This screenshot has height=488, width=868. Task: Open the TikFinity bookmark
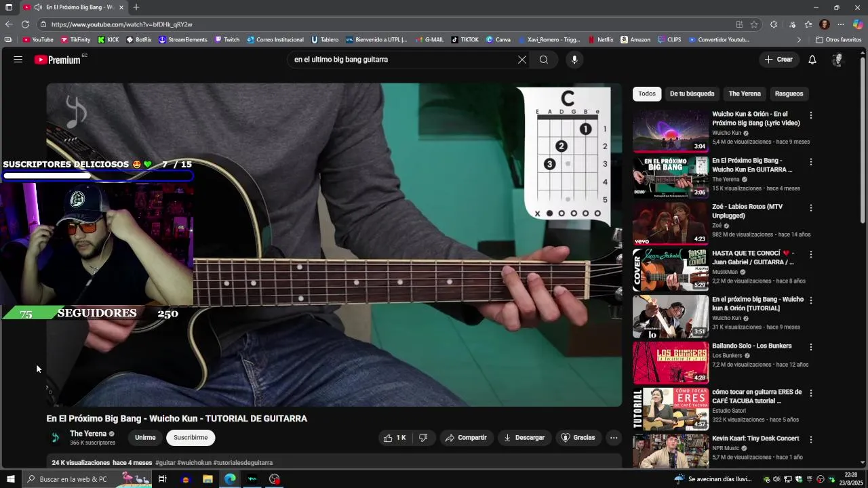pos(75,39)
